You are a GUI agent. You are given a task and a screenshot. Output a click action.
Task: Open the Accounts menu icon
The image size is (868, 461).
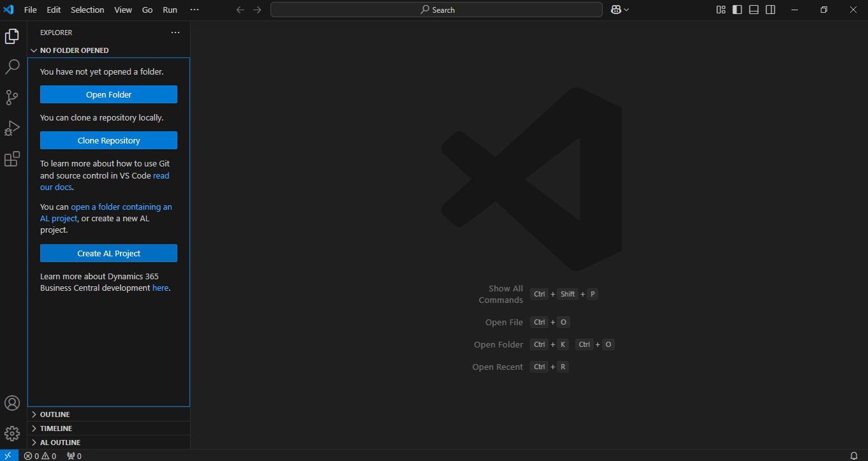tap(12, 403)
